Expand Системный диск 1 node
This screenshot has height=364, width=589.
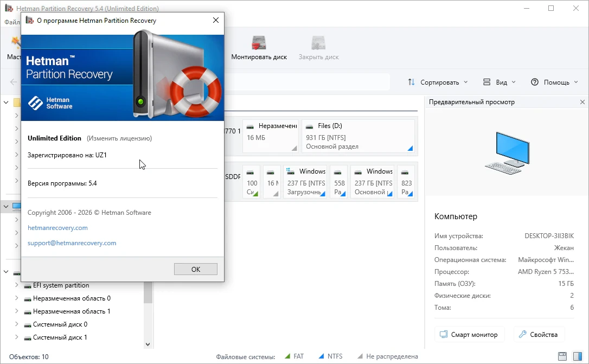click(16, 337)
